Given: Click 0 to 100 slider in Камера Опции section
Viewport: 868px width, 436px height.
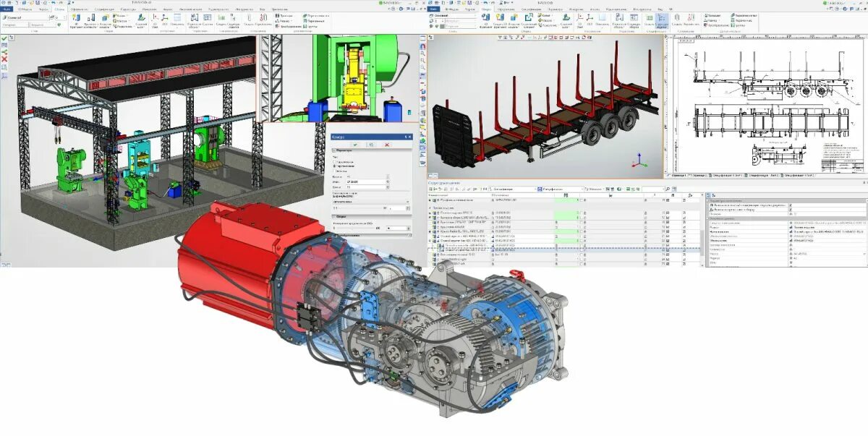Looking at the screenshot, I should click(x=354, y=228).
